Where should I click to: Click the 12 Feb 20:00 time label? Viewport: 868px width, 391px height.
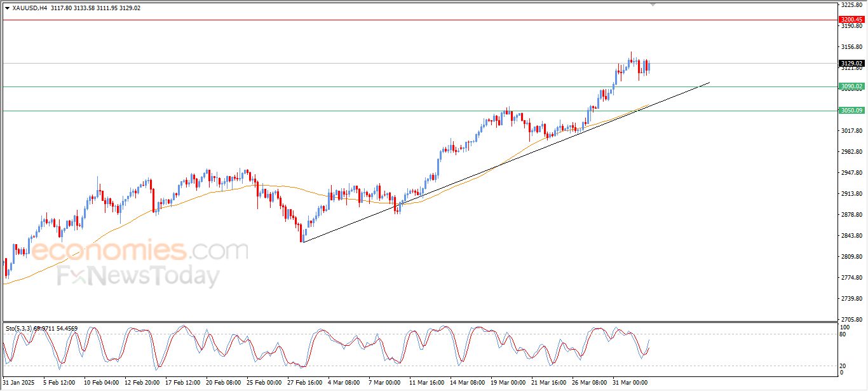[141, 383]
